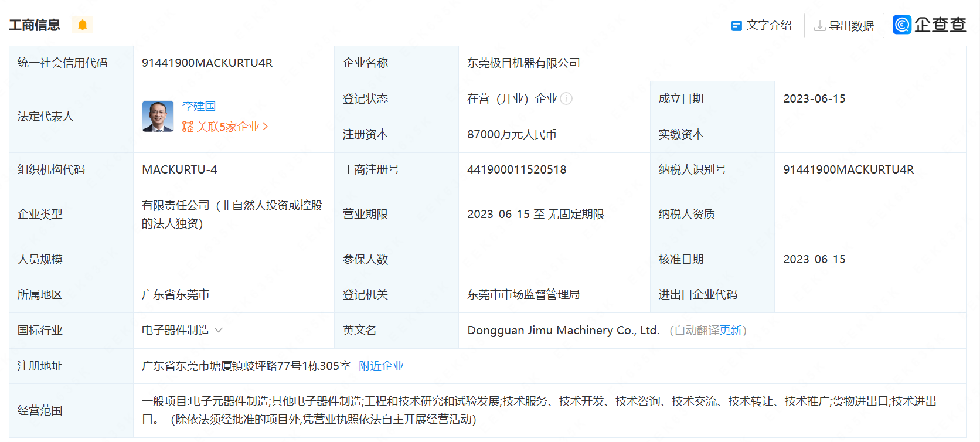
Task: Click the 参保人数 label cell
Action: click(396, 259)
